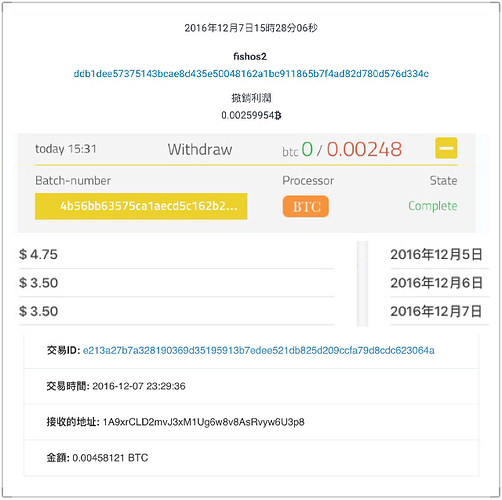Click the orange BTC processor badge
The height and width of the screenshot is (500, 502).
point(306,207)
